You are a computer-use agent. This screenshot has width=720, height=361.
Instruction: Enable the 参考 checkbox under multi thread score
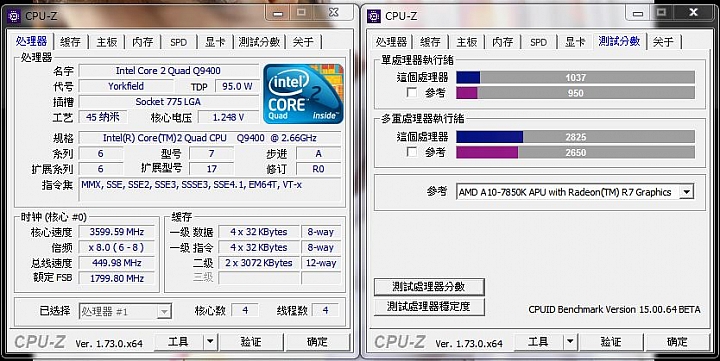click(x=412, y=152)
